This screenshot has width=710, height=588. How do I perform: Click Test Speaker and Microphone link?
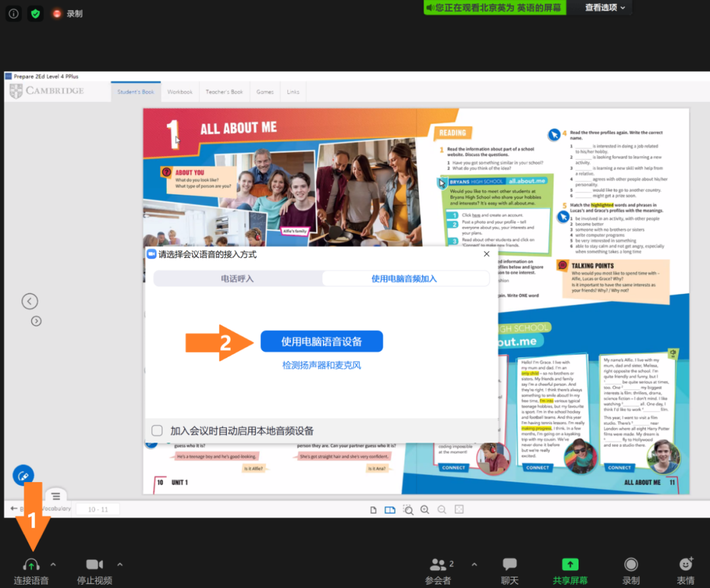pos(321,365)
